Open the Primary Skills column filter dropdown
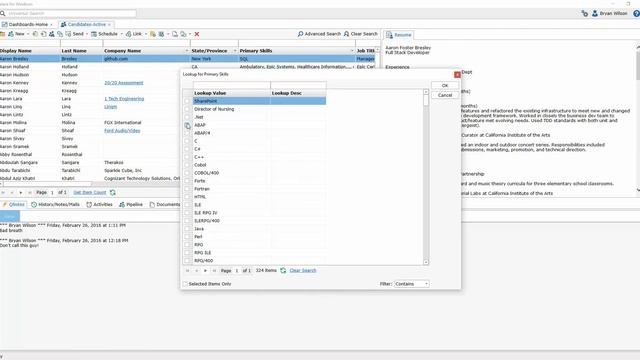Viewport: 640px width, 360px height. click(x=352, y=51)
